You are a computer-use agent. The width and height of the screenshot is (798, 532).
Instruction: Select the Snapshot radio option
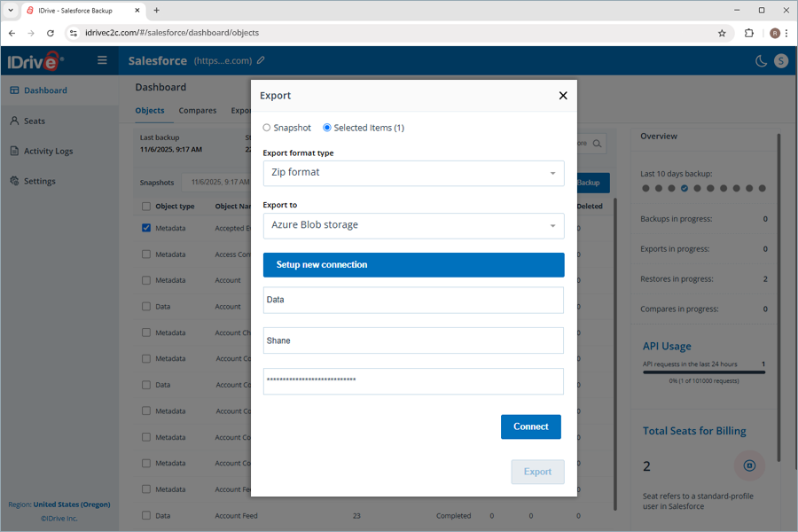[267, 128]
